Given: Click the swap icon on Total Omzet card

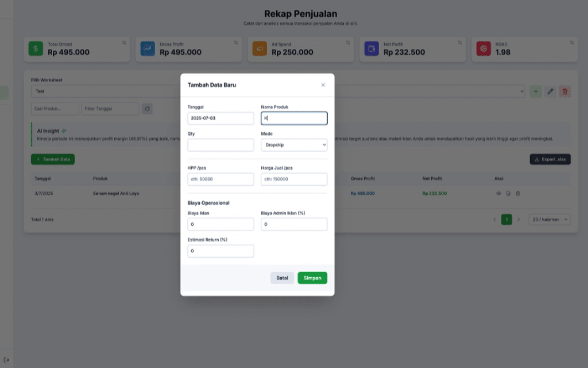Looking at the screenshot, I should coord(124,43).
